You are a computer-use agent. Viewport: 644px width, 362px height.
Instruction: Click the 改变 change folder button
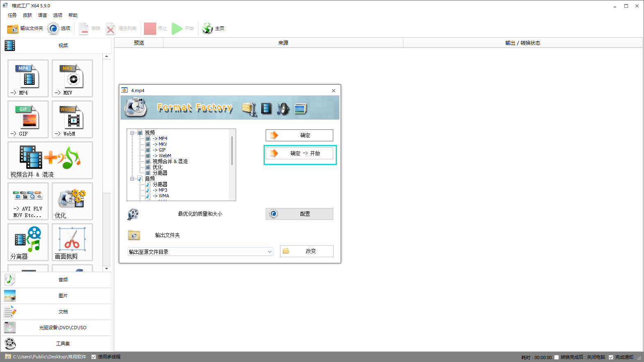point(307,251)
